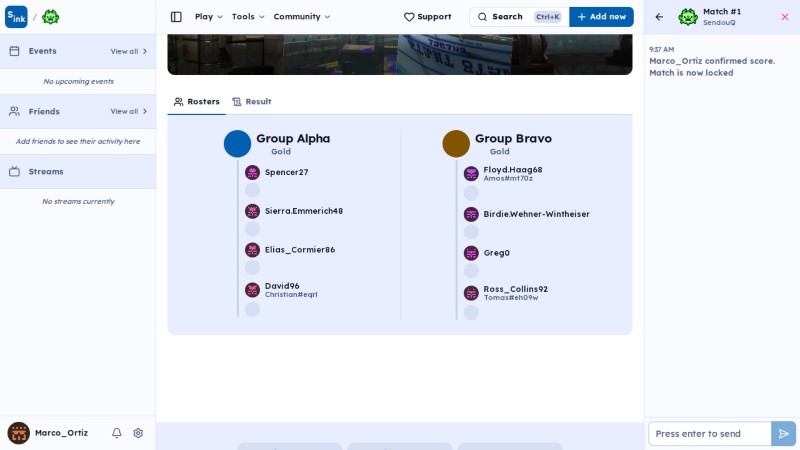The image size is (800, 450).
Task: Click player name Ross_Collins92
Action: 515,289
